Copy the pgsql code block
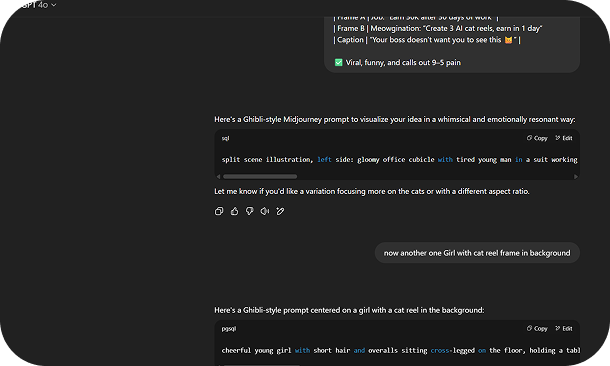 pyautogui.click(x=537, y=329)
